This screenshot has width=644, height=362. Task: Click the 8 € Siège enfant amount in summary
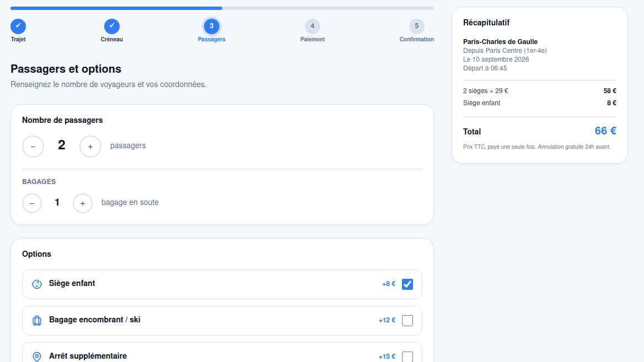611,103
